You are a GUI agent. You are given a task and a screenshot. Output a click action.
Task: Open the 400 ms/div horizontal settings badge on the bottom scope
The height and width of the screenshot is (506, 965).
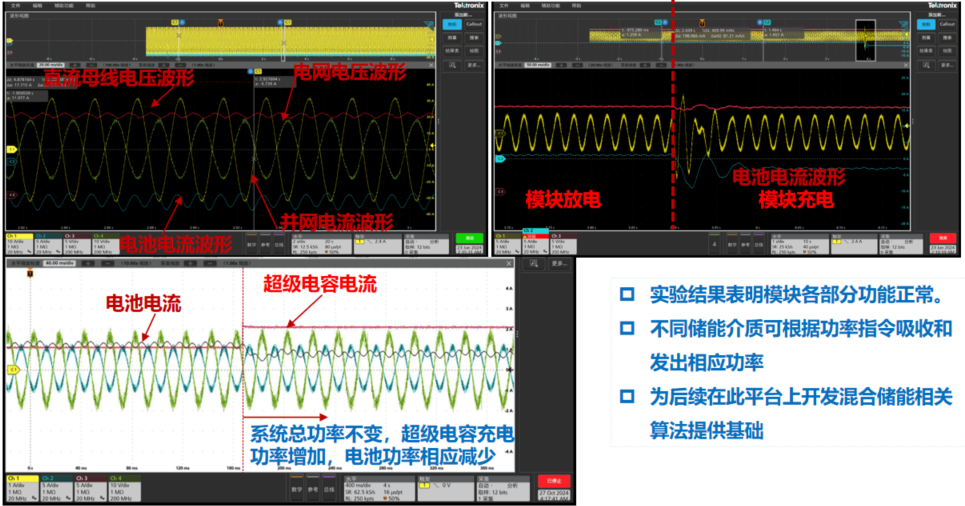tap(376, 486)
